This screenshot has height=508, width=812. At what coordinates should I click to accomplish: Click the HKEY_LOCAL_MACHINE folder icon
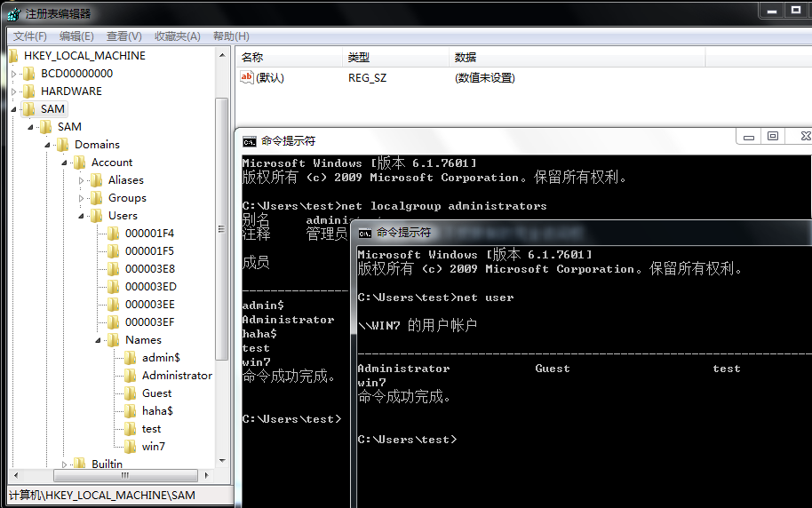point(13,55)
